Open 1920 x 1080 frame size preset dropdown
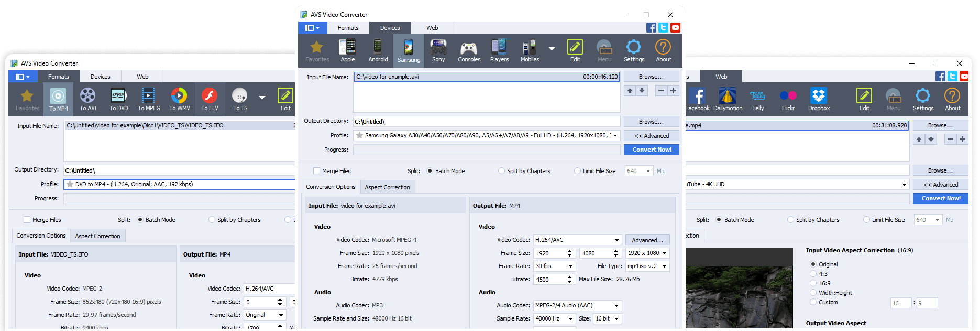This screenshot has width=980, height=331. pyautogui.click(x=665, y=253)
